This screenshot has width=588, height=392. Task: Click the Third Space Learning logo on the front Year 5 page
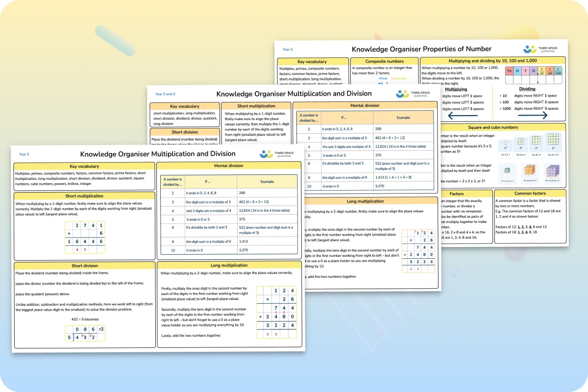[x=278, y=154]
